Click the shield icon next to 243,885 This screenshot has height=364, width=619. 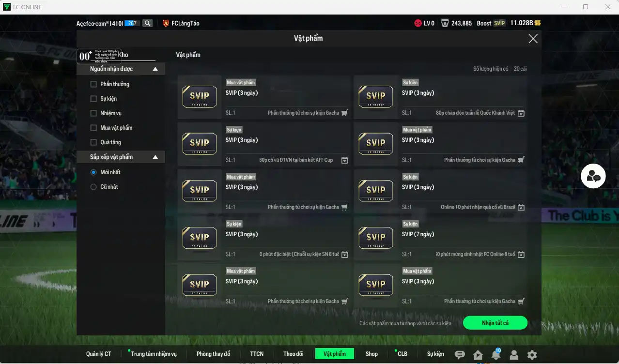445,23
